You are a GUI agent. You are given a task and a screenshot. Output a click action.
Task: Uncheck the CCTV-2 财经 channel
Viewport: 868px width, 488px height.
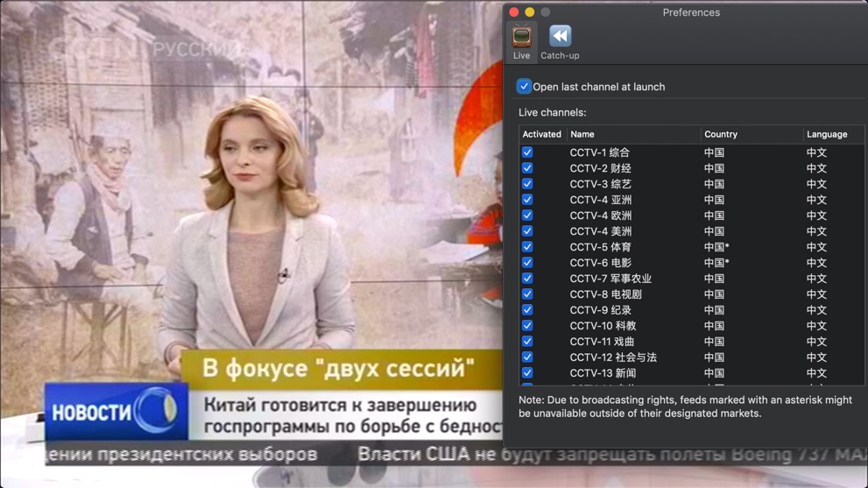(527, 168)
